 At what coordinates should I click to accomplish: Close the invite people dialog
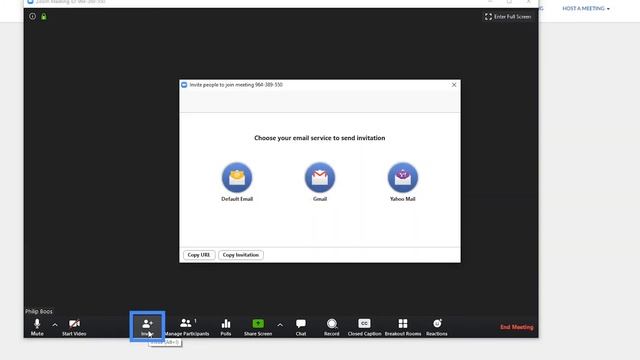(454, 85)
